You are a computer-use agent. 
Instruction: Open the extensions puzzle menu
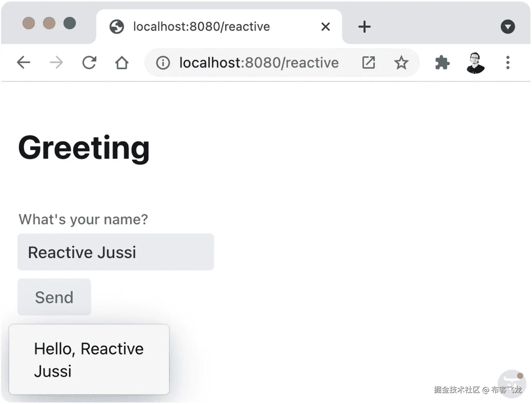click(x=442, y=63)
